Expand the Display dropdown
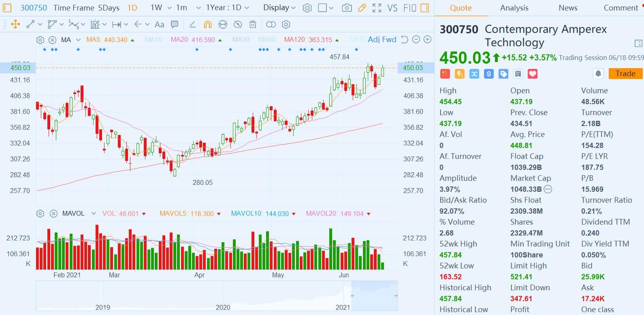 (279, 8)
